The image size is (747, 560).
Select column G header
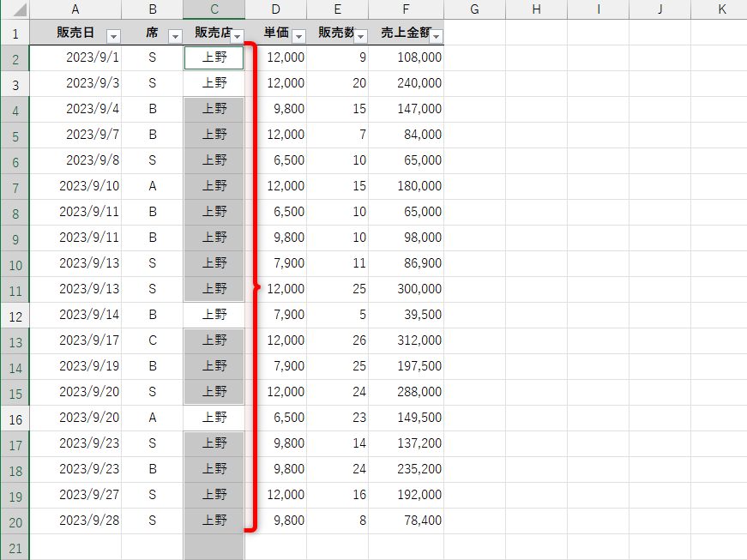(474, 9)
